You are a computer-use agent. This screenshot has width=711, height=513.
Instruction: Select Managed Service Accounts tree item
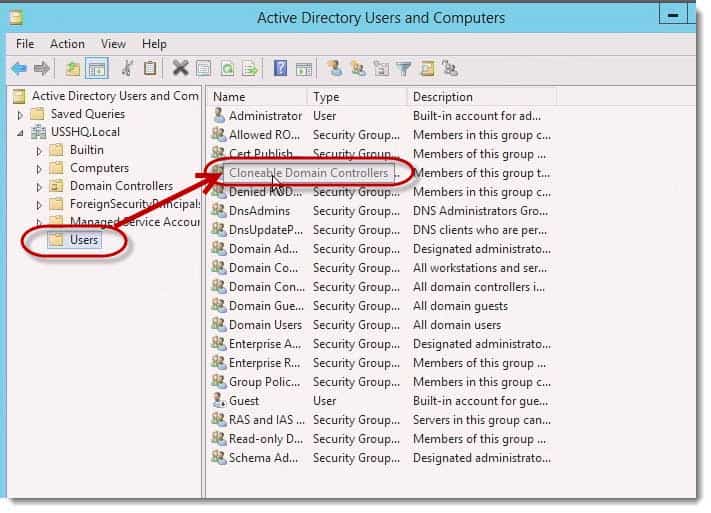coord(134,222)
